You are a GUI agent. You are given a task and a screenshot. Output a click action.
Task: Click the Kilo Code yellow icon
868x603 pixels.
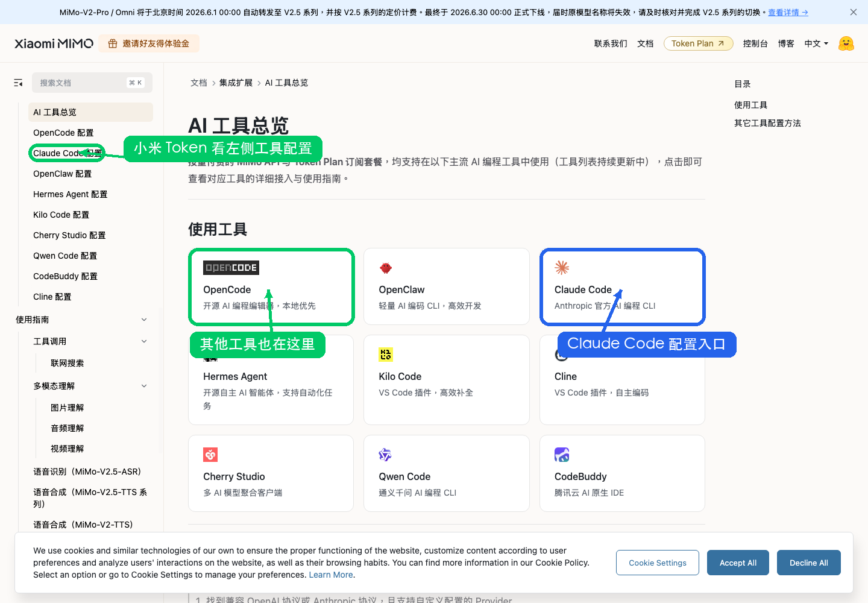[x=386, y=355]
